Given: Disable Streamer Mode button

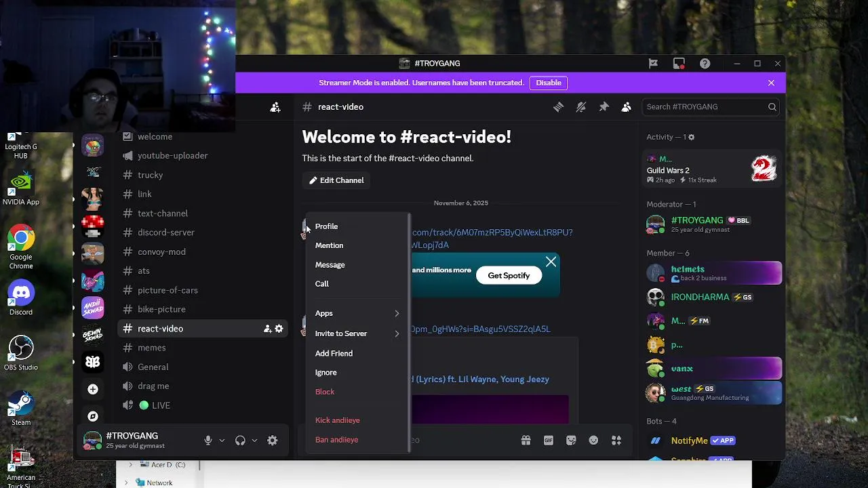Looking at the screenshot, I should [549, 83].
